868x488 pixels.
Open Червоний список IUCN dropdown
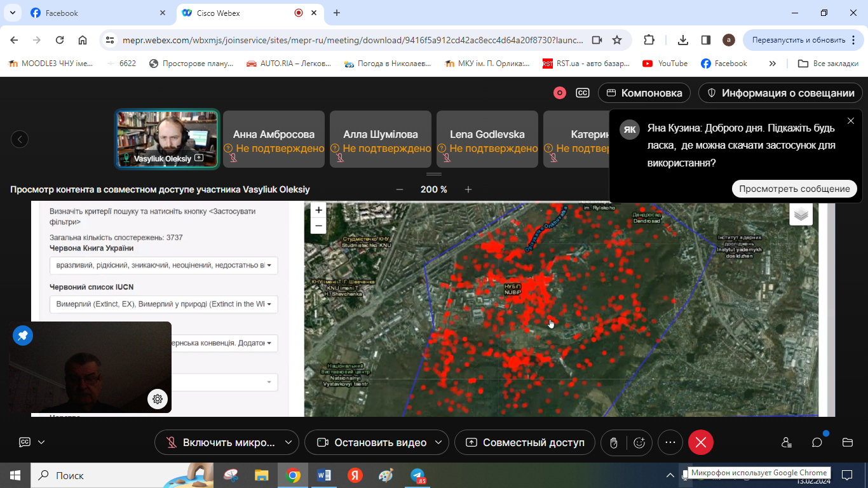point(164,304)
